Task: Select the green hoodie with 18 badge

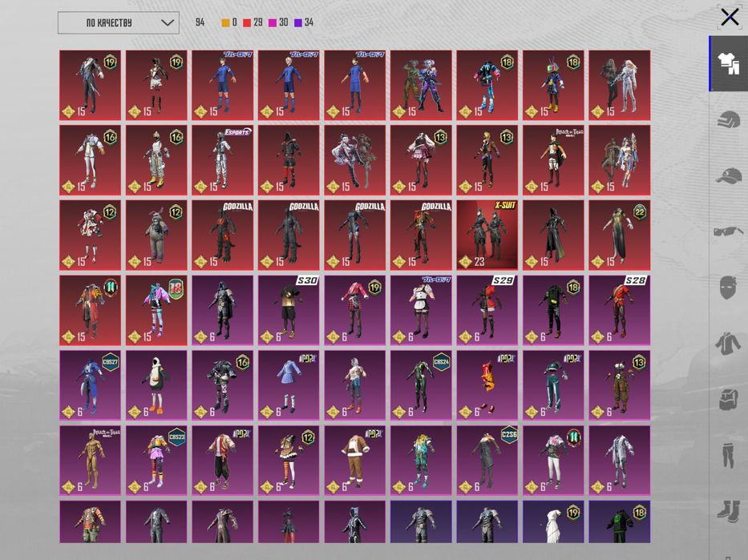Action: (619, 522)
